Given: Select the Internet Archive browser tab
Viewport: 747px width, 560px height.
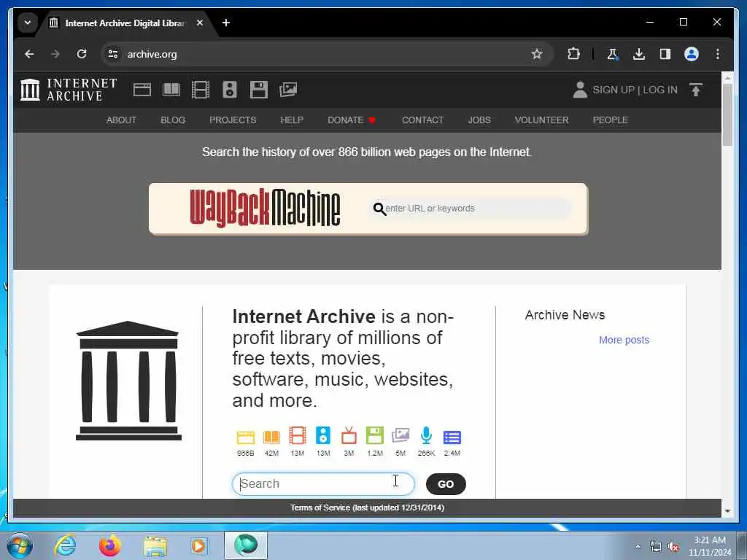Looking at the screenshot, I should [x=125, y=23].
